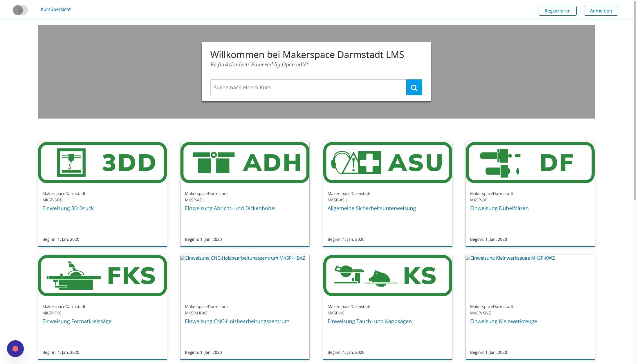
Task: Open the ASU safety course image
Action: [x=387, y=163]
